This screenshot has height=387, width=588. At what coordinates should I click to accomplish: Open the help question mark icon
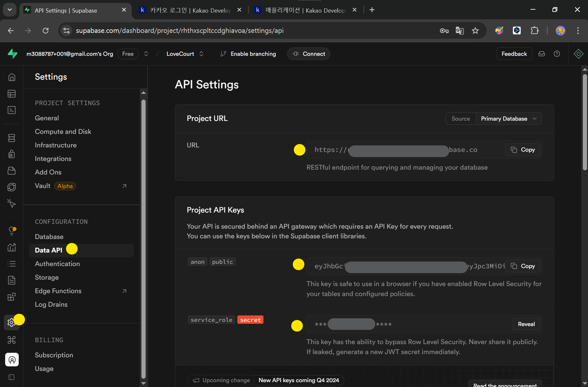coord(557,54)
